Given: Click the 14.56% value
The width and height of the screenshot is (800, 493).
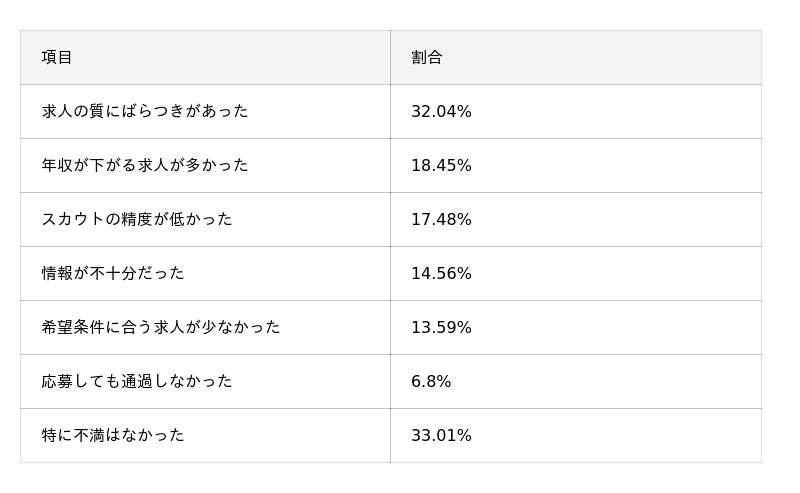Looking at the screenshot, I should click(441, 274).
